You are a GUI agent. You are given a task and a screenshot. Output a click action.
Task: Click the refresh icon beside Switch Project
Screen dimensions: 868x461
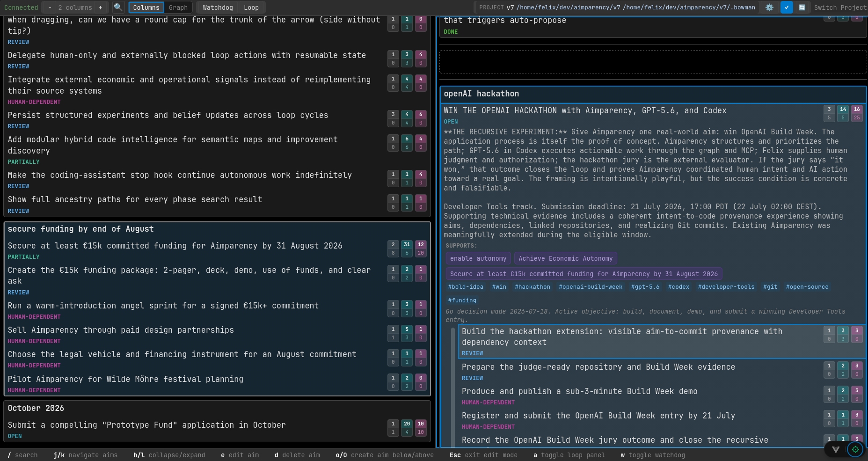(802, 7)
